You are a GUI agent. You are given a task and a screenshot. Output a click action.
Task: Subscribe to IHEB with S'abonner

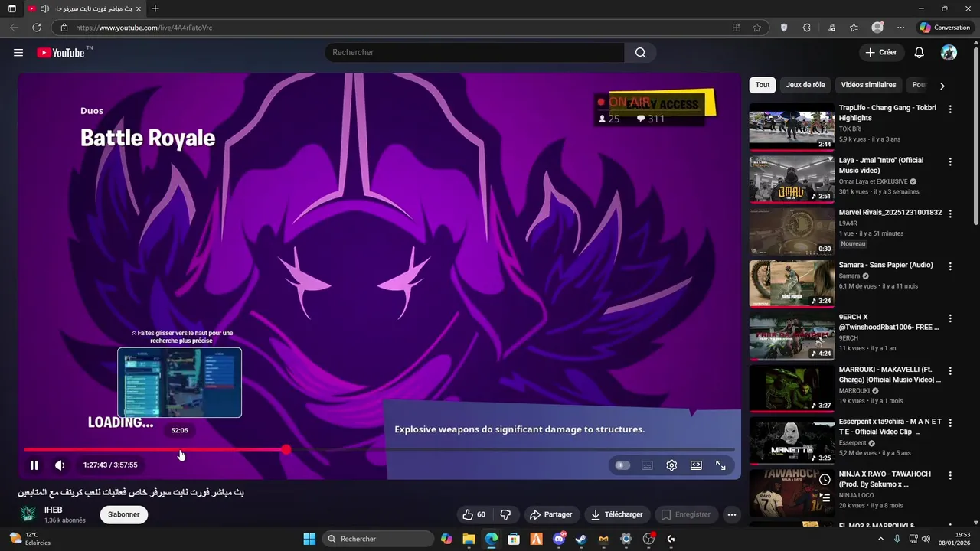coord(123,514)
